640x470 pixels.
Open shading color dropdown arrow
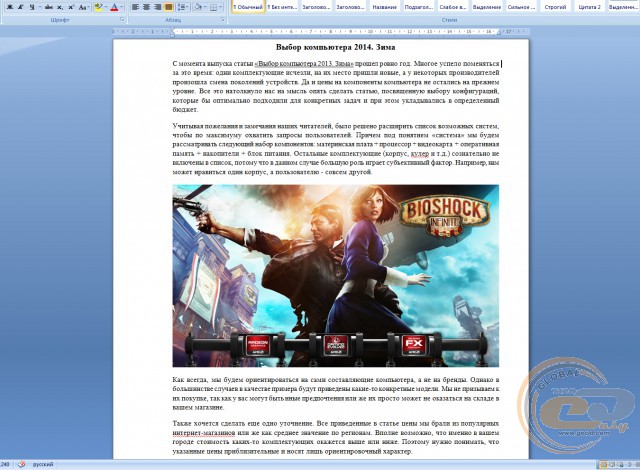tap(205, 7)
